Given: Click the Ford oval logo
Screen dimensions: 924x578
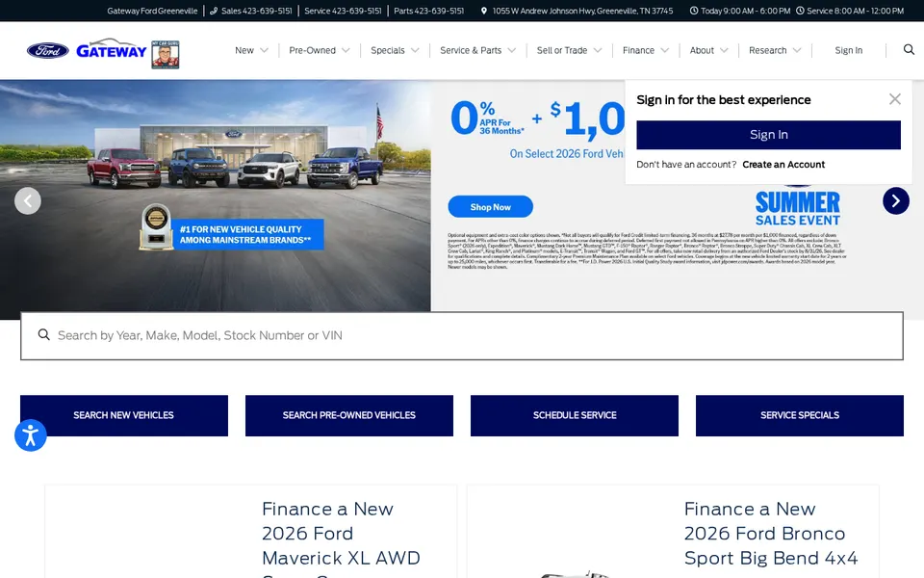Looking at the screenshot, I should point(48,51).
